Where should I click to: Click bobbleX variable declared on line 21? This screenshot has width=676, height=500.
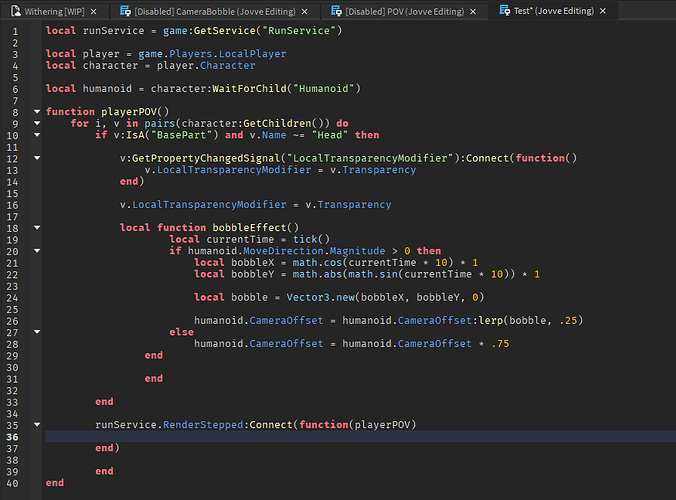click(x=252, y=262)
